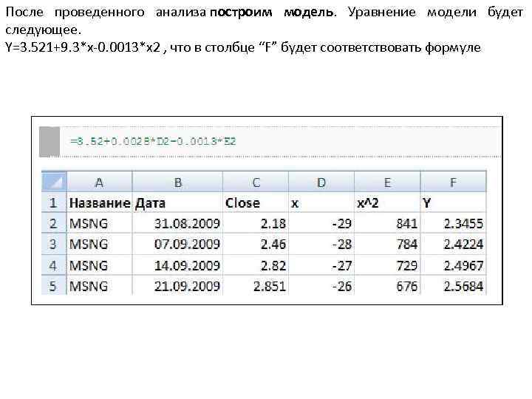Viewport: 532px width, 399px height.
Task: Select MSNG cell in row 5
Action: pos(99,285)
